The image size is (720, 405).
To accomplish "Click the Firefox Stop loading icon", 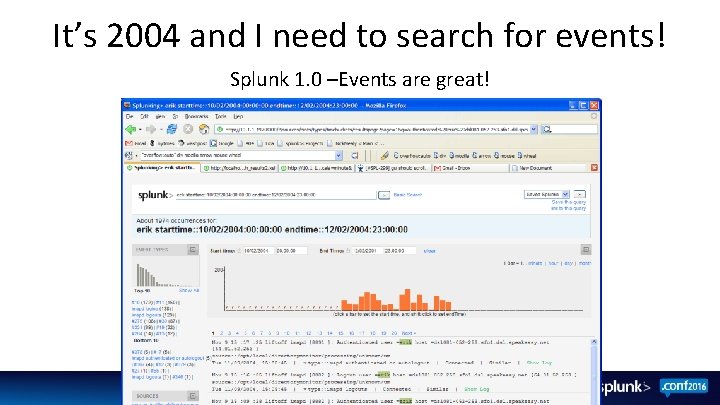I will tap(188, 129).
